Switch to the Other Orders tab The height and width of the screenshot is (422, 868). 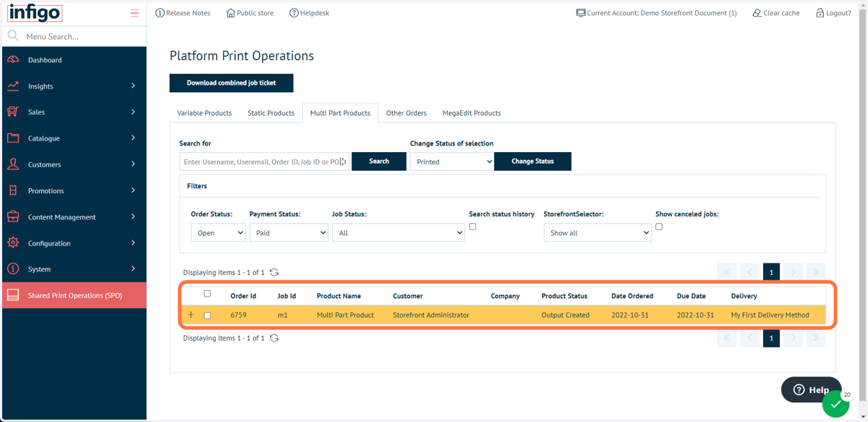click(407, 113)
